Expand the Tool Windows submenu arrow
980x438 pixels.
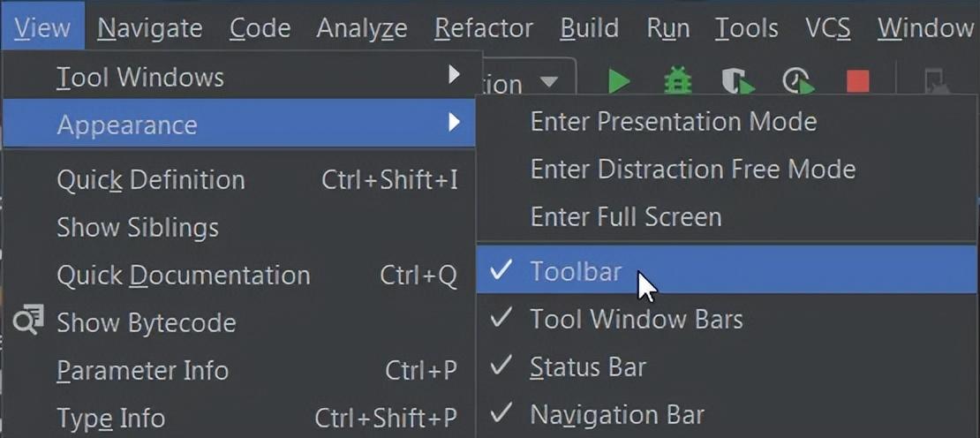tap(454, 76)
